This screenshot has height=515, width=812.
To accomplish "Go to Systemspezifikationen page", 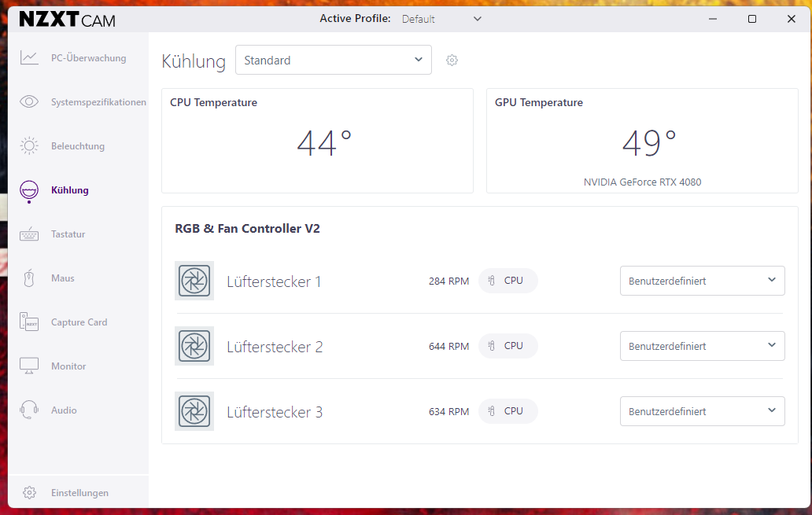I will tap(98, 102).
